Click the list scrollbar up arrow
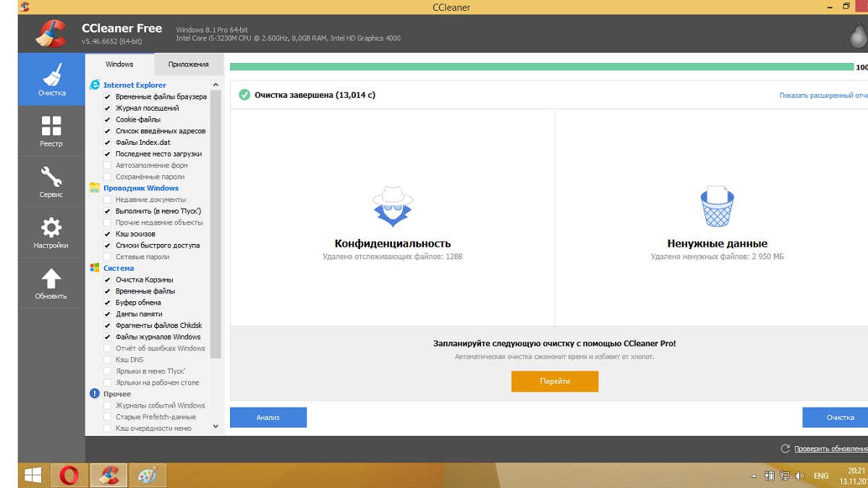Viewport: 868px width, 488px height. pyautogui.click(x=216, y=85)
